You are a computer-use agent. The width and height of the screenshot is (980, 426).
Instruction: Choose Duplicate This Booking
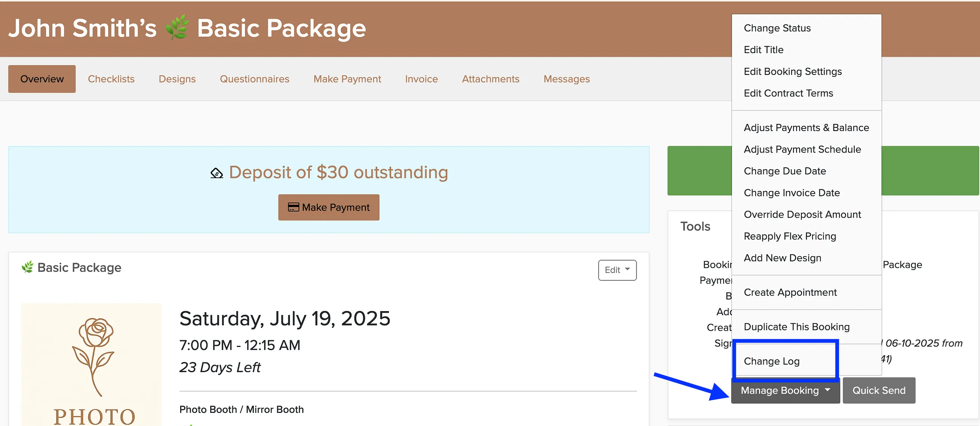(x=797, y=327)
